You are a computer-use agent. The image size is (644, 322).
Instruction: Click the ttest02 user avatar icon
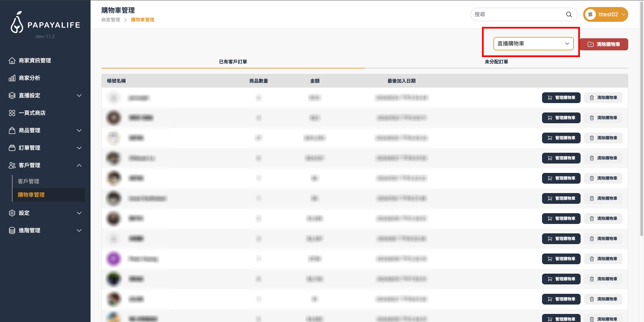point(590,14)
